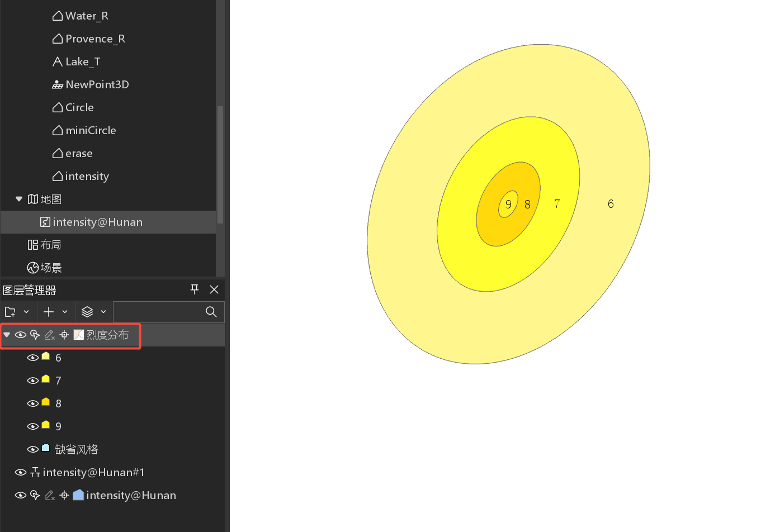The image size is (775, 532).
Task: Collapse the 烈度分布 layer tree
Action: pyautogui.click(x=7, y=335)
